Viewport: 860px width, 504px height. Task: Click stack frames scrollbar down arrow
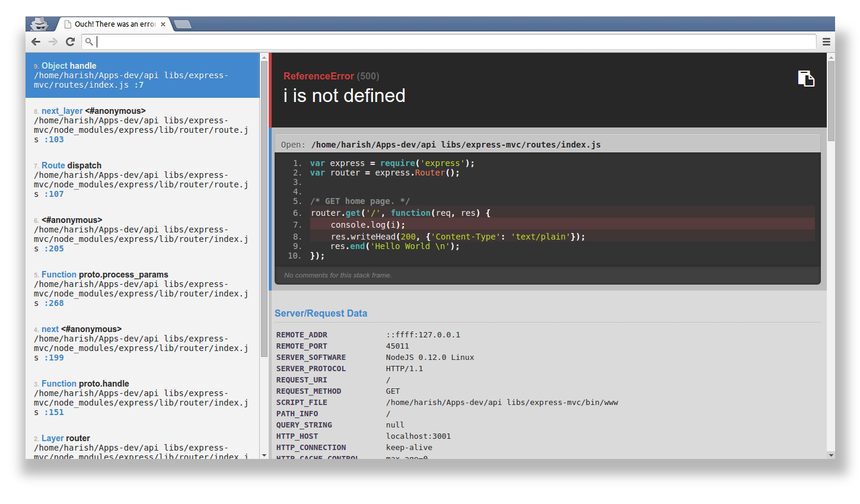tap(265, 455)
